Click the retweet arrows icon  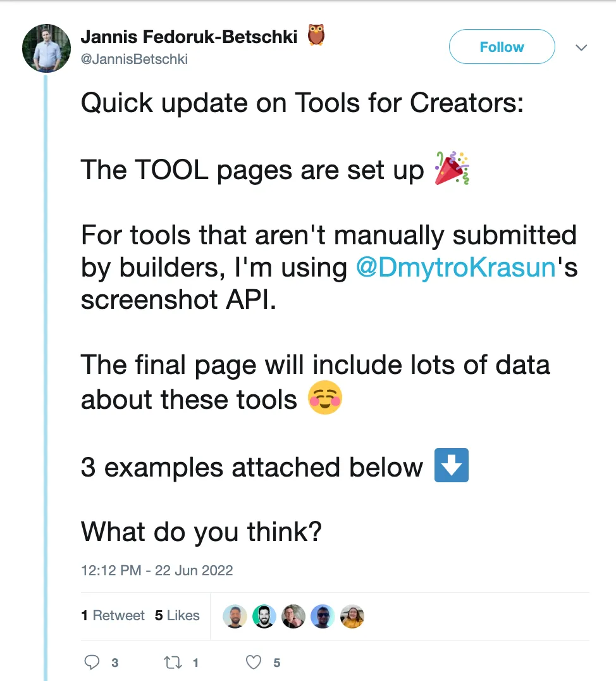pos(171,663)
